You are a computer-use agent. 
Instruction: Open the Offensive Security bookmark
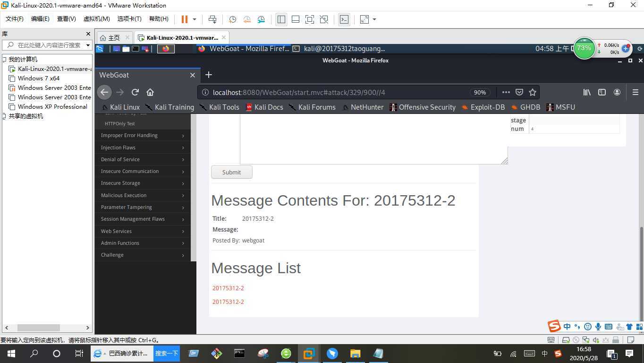(x=423, y=107)
